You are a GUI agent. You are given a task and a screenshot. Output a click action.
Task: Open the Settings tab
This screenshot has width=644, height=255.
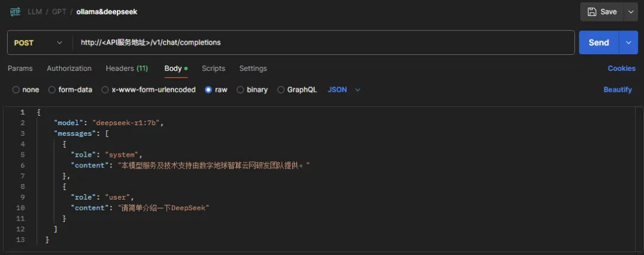253,69
